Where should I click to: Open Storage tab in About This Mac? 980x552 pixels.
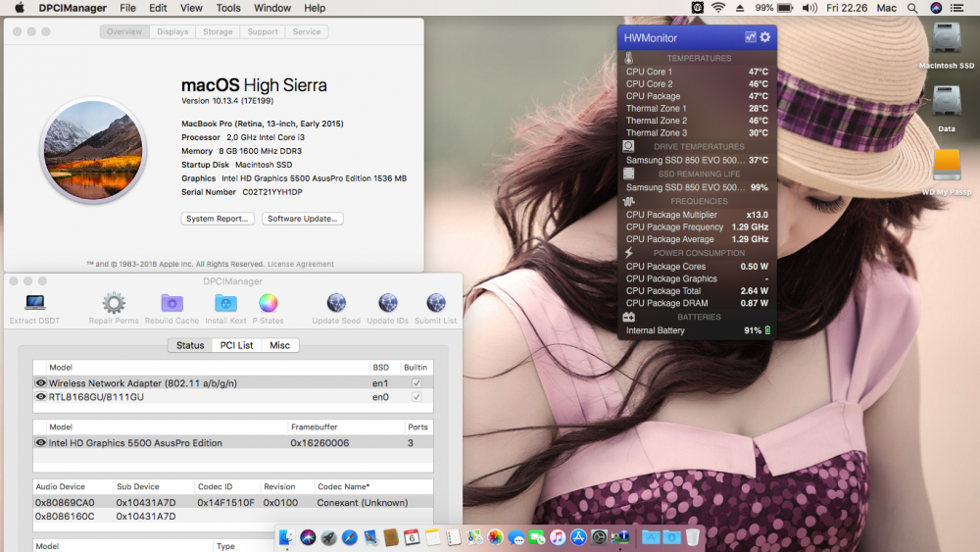pyautogui.click(x=218, y=32)
